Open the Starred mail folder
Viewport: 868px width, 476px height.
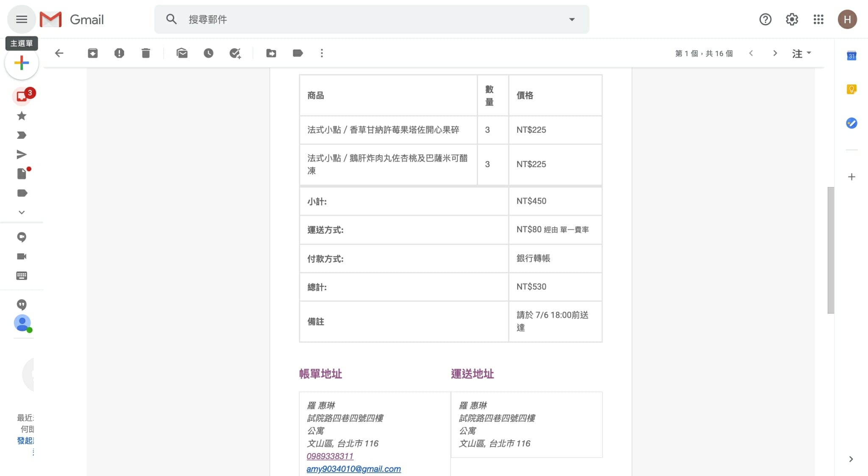(22, 116)
